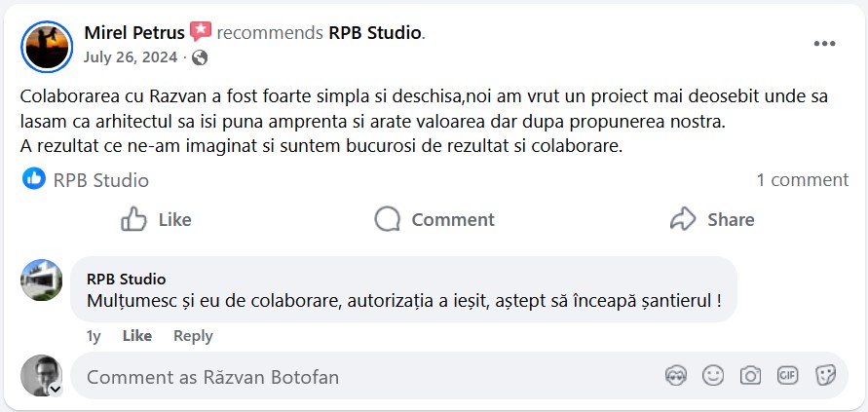868x412 pixels.
Task: Switch commenting identity via avatar dropdown arrow
Action: [x=56, y=389]
